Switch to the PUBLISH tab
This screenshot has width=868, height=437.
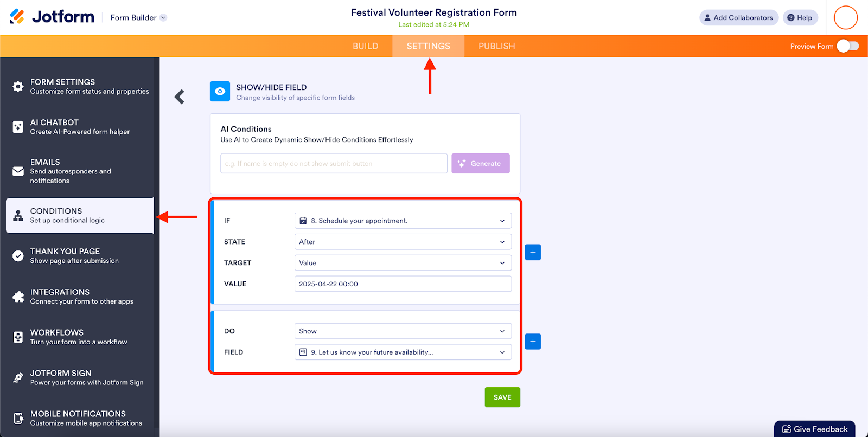[496, 46]
